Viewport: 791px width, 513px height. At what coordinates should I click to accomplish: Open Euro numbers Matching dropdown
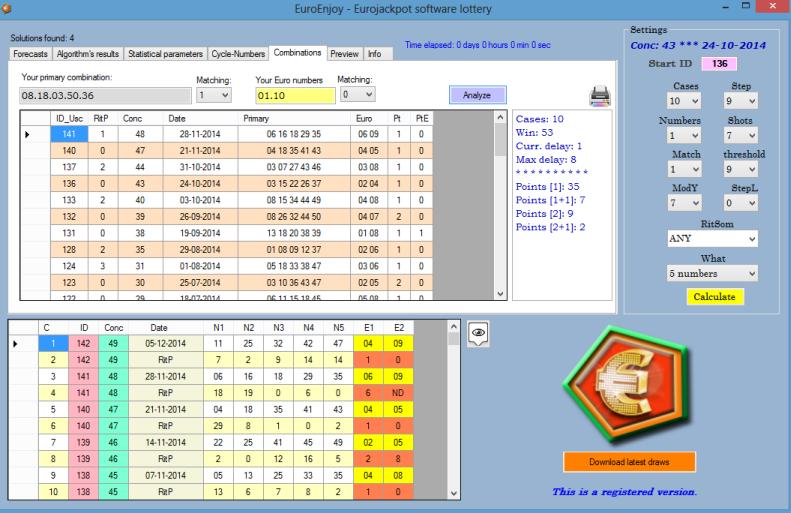click(357, 94)
